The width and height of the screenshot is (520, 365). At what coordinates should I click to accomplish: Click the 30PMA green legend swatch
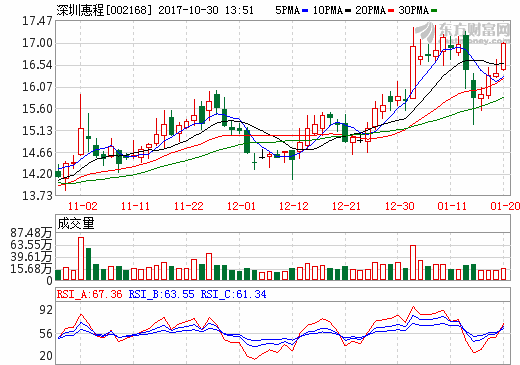pos(434,11)
